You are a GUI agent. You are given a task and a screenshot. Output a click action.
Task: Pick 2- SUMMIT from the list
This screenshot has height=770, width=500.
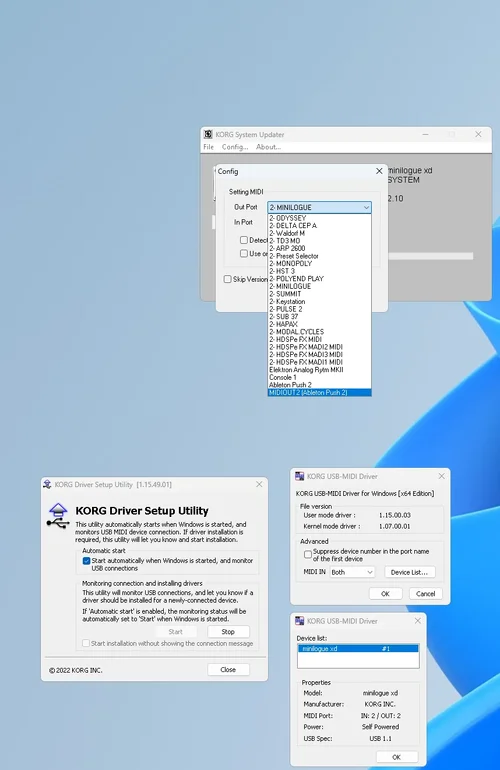tap(319, 294)
